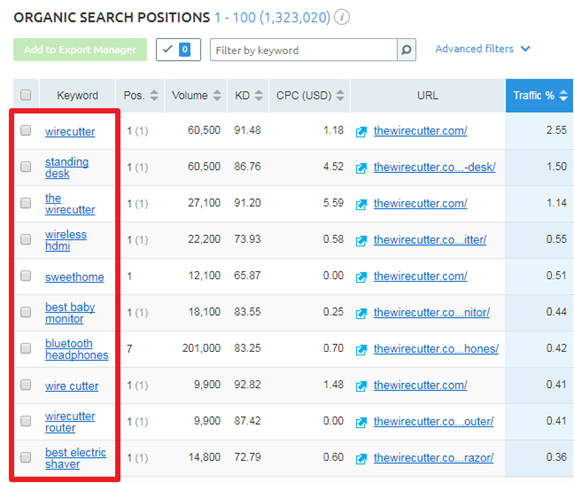The height and width of the screenshot is (483, 574).
Task: Open the sweethome keyword link
Action: coord(74,277)
